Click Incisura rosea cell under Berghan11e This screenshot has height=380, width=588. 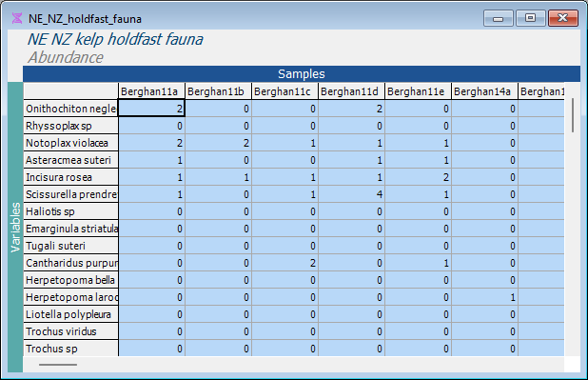tap(418, 177)
